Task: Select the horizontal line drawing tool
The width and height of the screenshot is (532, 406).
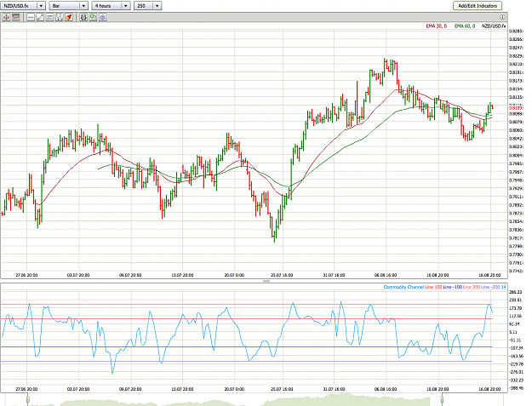Action: tap(31, 17)
